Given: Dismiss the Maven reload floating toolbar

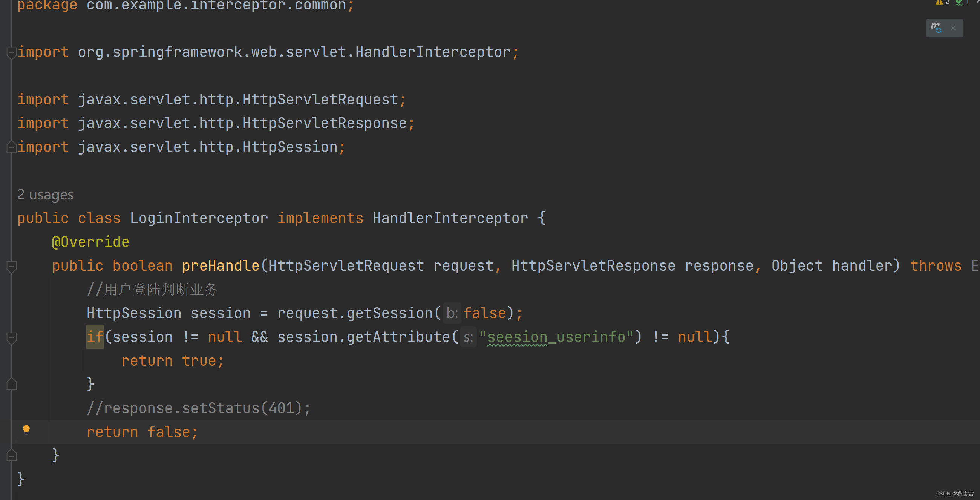Looking at the screenshot, I should click(x=953, y=28).
